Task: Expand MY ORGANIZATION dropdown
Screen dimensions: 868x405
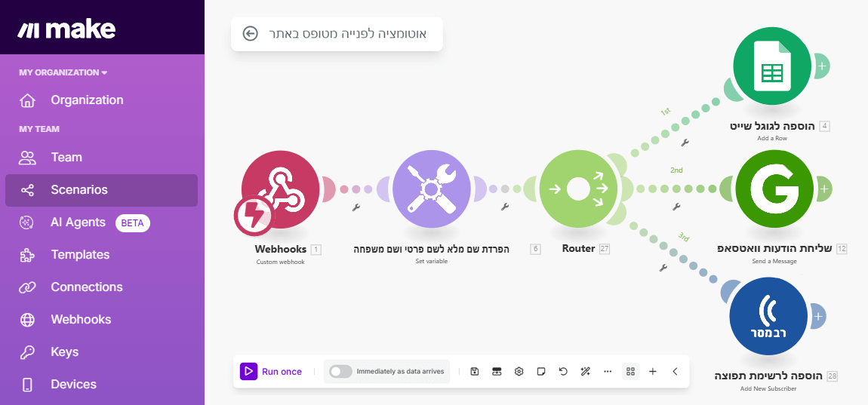Action: point(63,72)
